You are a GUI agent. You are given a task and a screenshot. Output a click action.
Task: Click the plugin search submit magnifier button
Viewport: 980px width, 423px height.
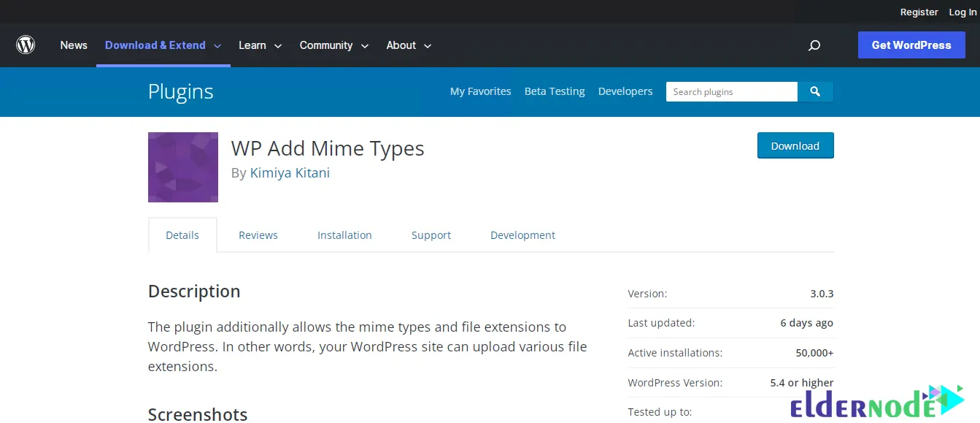[x=815, y=91]
